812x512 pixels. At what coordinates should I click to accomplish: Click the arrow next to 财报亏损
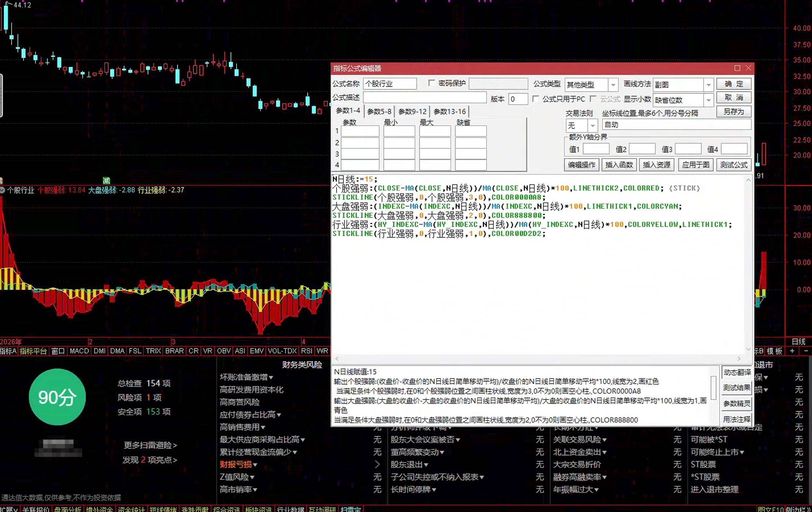(x=377, y=464)
